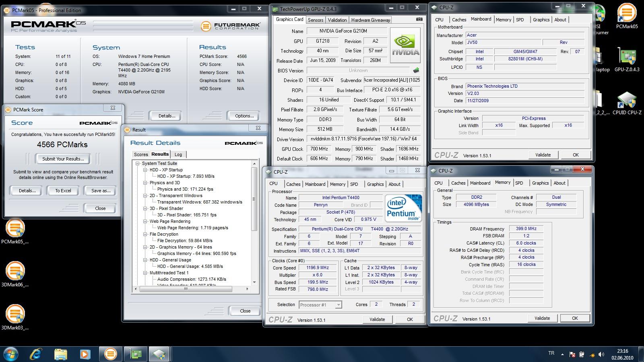This screenshot has width=644, height=362.
Task: Switch to Sensors tab in GPU-Z
Action: point(316,20)
